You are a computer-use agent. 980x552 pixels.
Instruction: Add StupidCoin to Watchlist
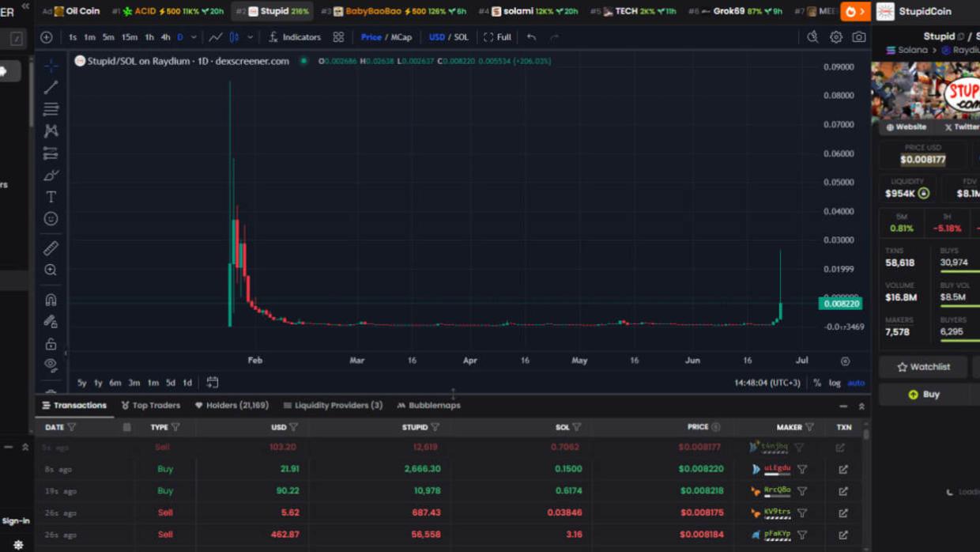pos(923,367)
